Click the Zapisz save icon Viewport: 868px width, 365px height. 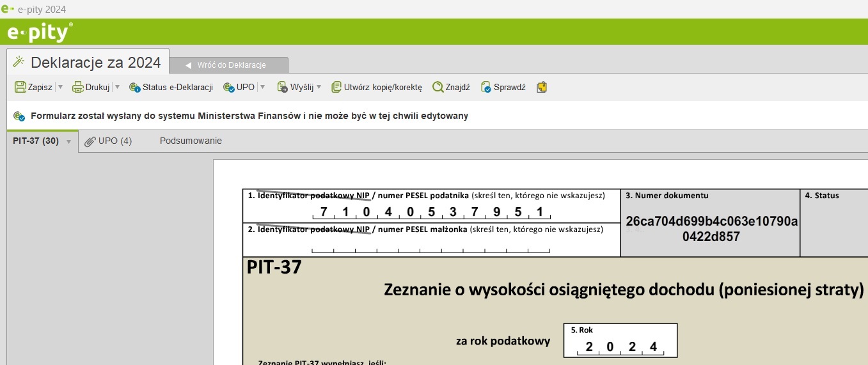20,88
